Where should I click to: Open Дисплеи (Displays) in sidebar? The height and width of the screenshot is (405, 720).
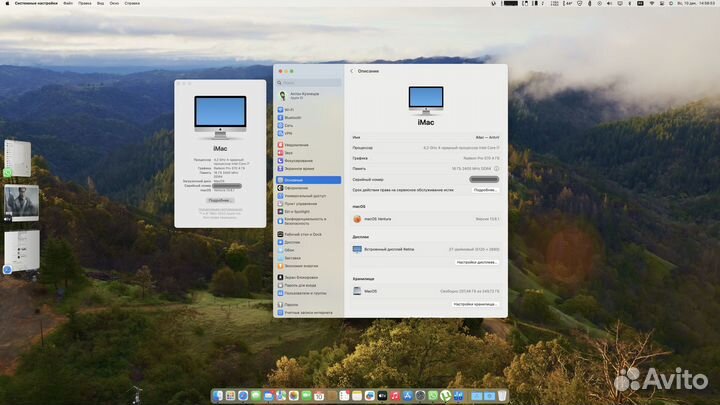[x=309, y=242]
